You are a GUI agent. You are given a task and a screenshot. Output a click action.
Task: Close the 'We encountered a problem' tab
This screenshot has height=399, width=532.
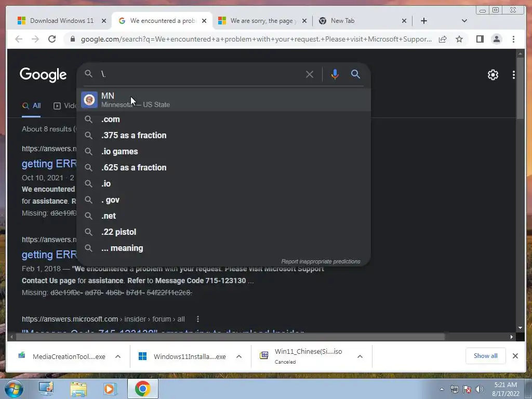click(204, 21)
